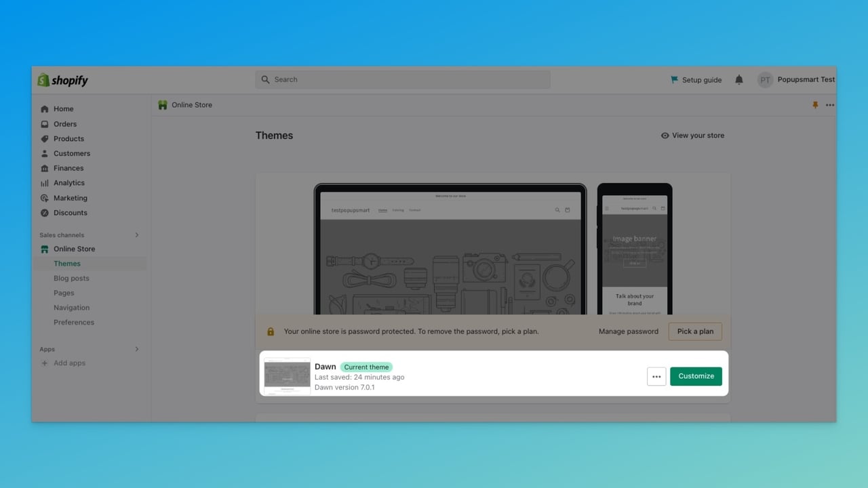Click Manage password
This screenshot has height=488, width=868.
click(629, 331)
